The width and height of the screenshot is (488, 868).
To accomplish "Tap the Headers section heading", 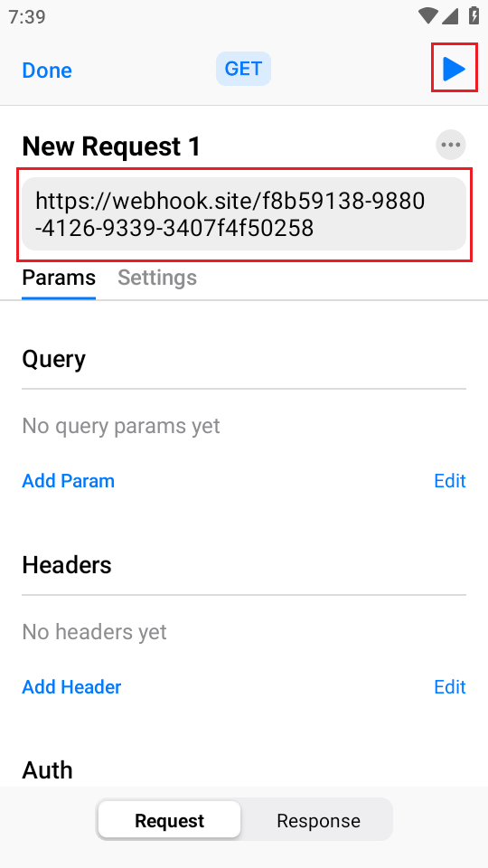I will pyautogui.click(x=67, y=565).
